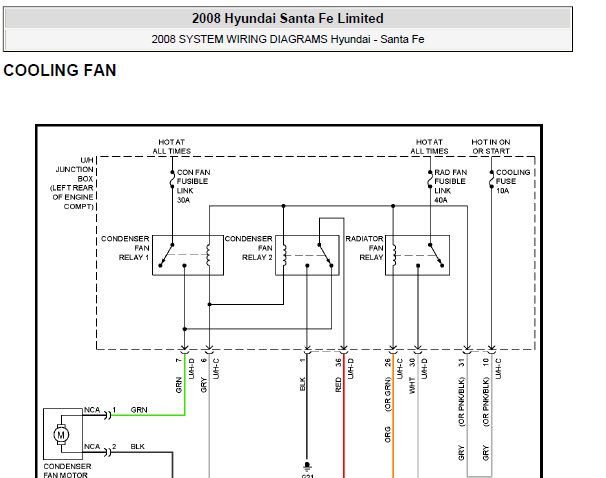
Task: Click the RED wire label at pin 36
Action: (338, 385)
